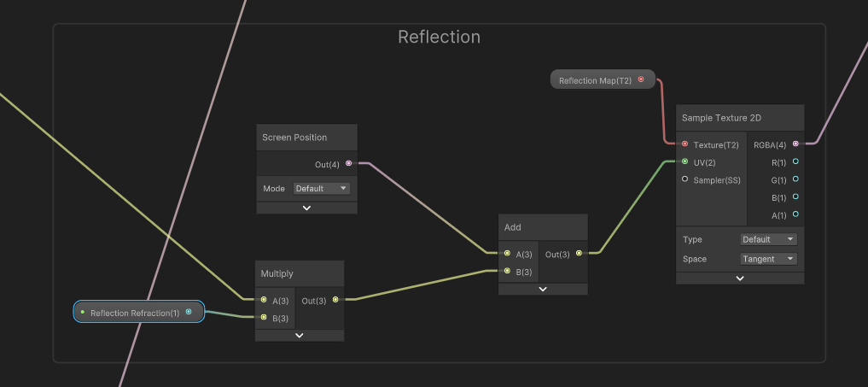
Task: Open the Sample Texture Type dropdown
Action: pyautogui.click(x=768, y=239)
